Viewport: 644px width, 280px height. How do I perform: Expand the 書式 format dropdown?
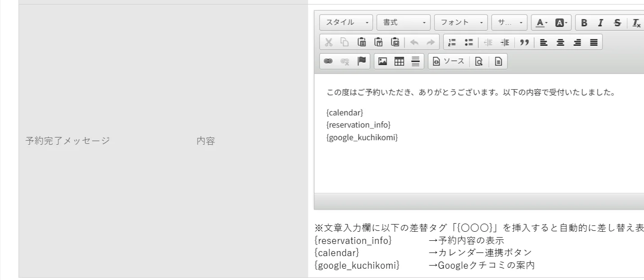(x=404, y=23)
